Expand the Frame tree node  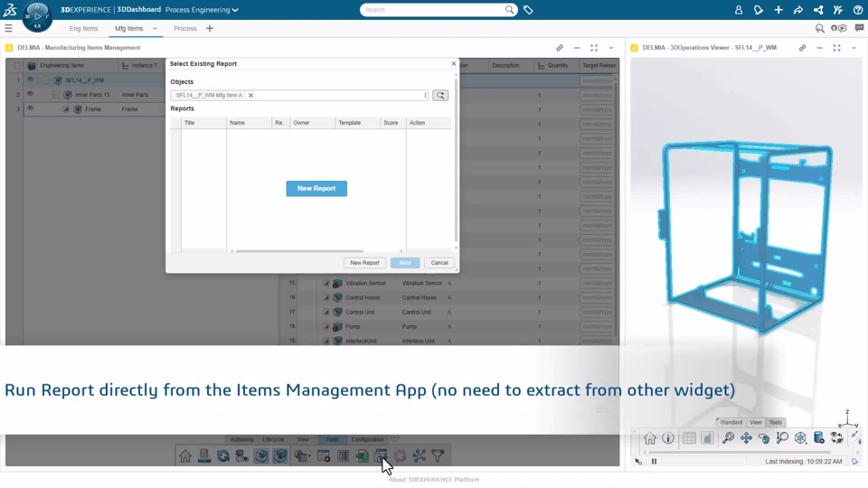(x=66, y=109)
